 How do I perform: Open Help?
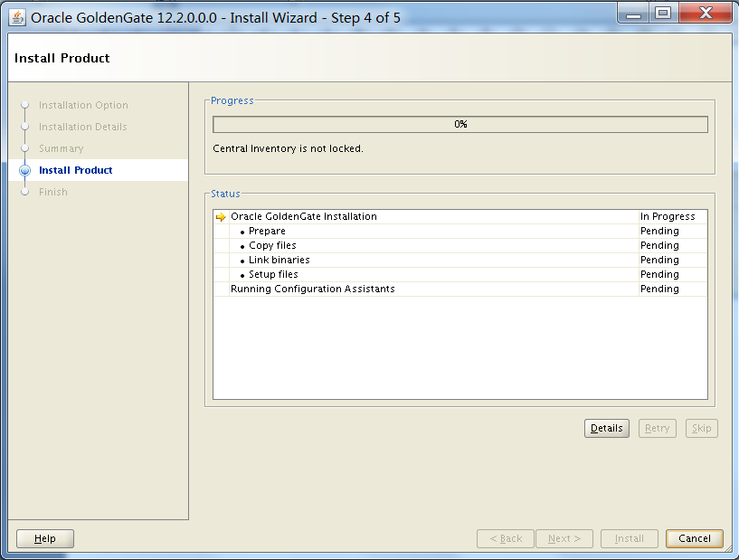(x=44, y=538)
